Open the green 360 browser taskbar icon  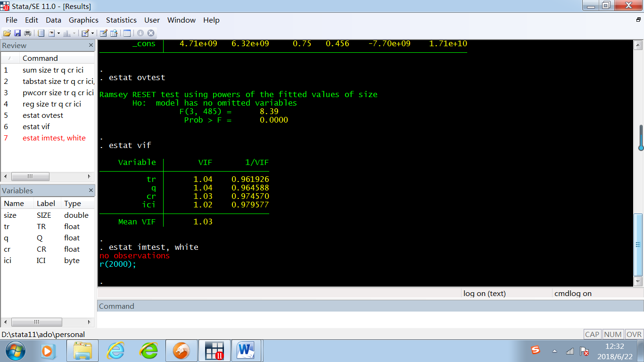coord(149,351)
